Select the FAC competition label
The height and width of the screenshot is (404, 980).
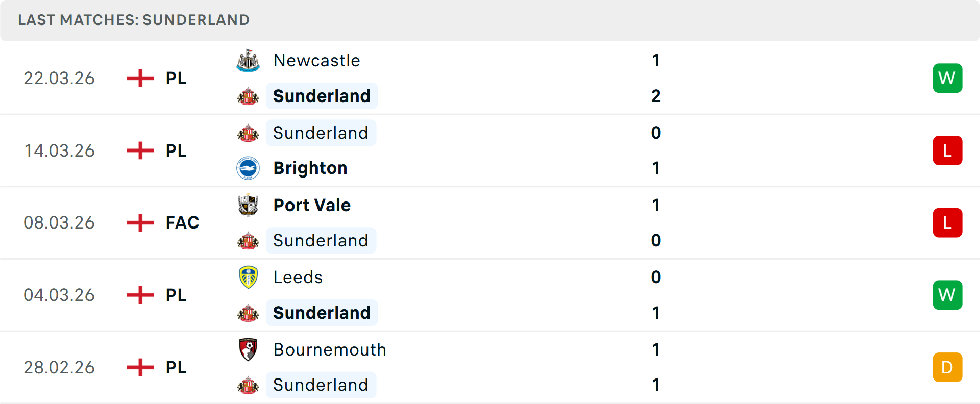tap(182, 222)
